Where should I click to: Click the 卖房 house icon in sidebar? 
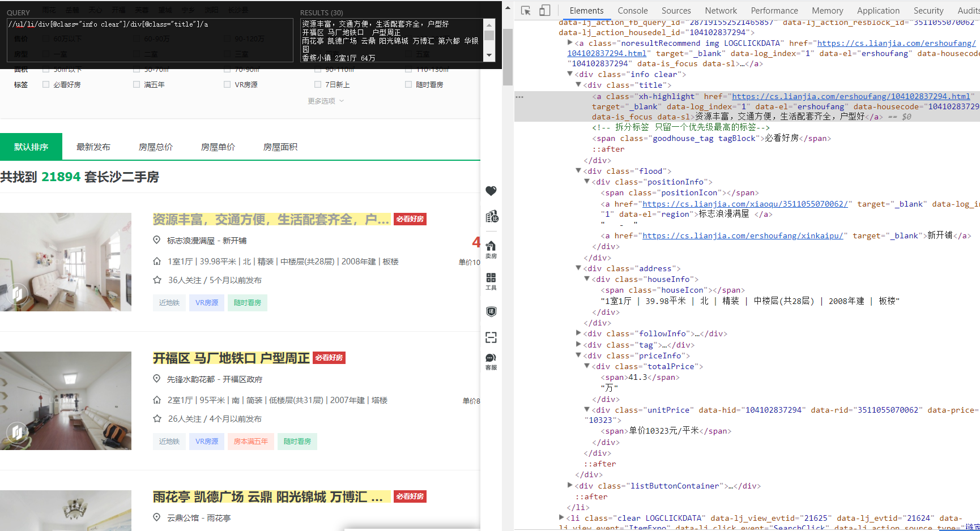pos(491,249)
